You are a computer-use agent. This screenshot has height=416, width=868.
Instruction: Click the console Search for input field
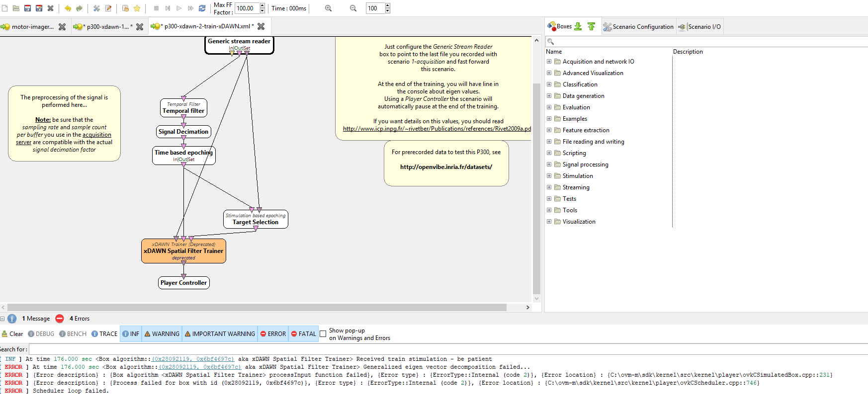(447, 349)
